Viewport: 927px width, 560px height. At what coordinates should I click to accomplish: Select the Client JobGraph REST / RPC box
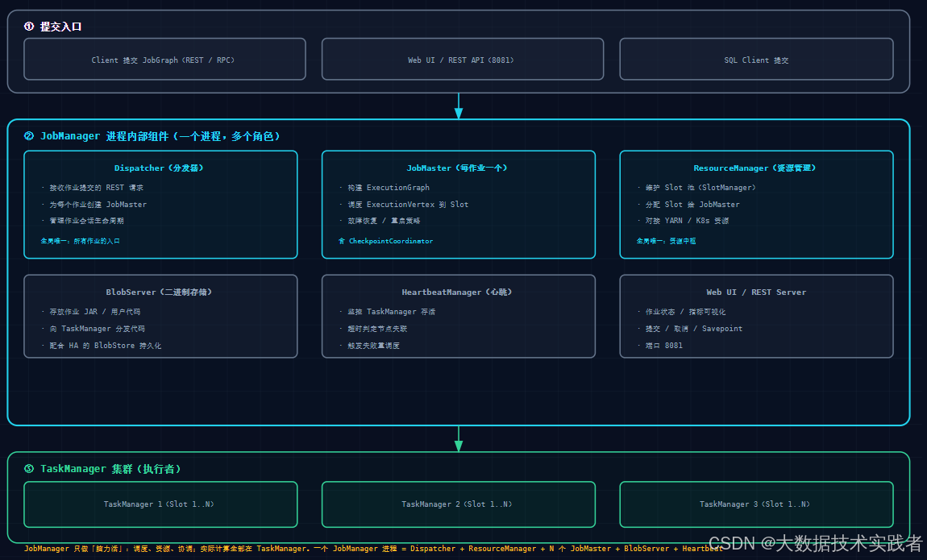(x=164, y=59)
